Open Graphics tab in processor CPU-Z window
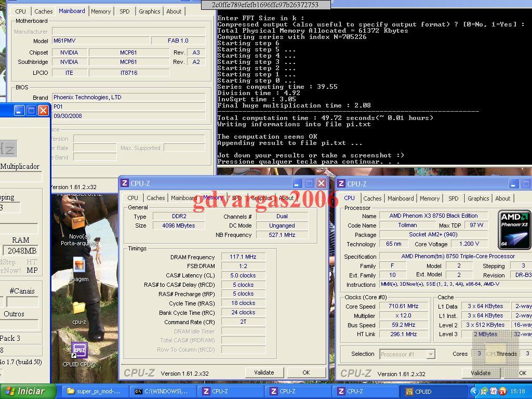This screenshot has width=532, height=399. click(478, 198)
